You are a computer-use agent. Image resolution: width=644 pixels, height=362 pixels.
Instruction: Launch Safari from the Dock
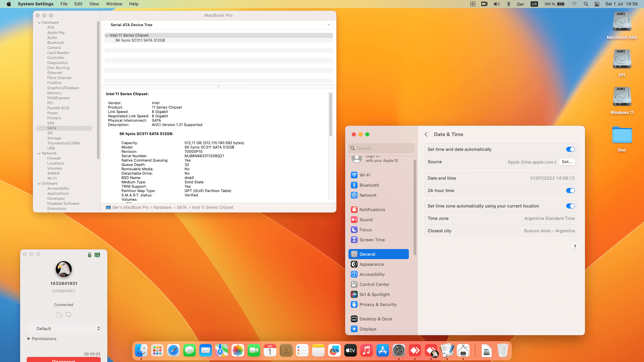173,351
